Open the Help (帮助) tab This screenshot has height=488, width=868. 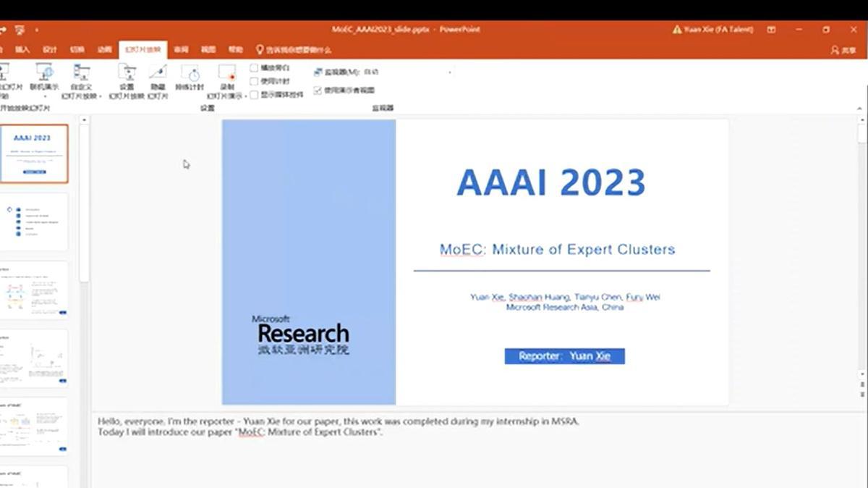pos(236,50)
